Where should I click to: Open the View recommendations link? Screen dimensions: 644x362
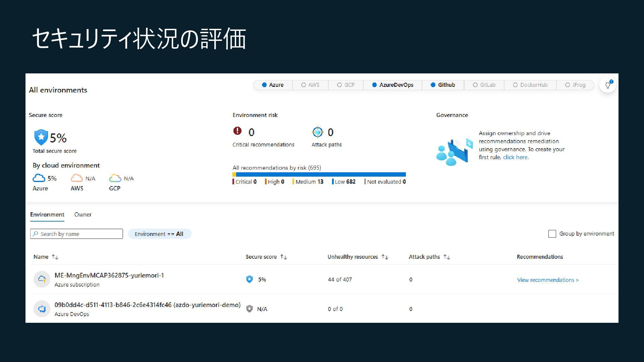click(547, 280)
